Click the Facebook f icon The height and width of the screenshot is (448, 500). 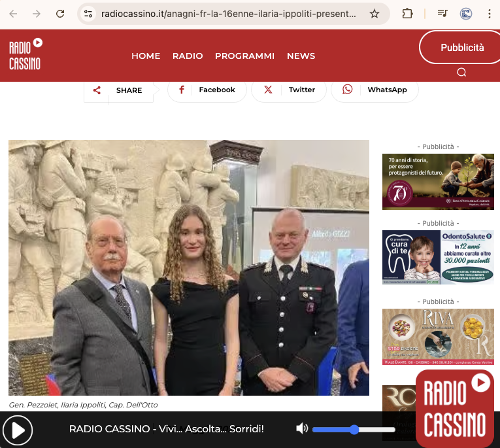click(182, 90)
